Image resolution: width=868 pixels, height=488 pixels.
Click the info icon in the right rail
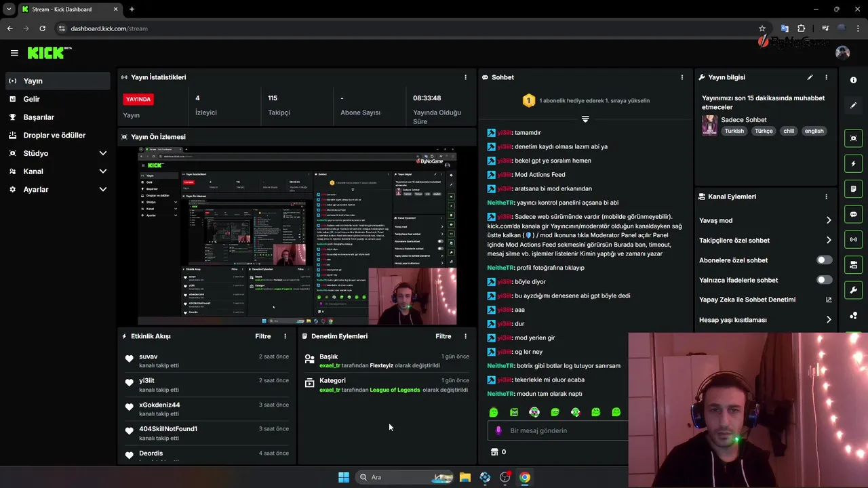point(853,80)
